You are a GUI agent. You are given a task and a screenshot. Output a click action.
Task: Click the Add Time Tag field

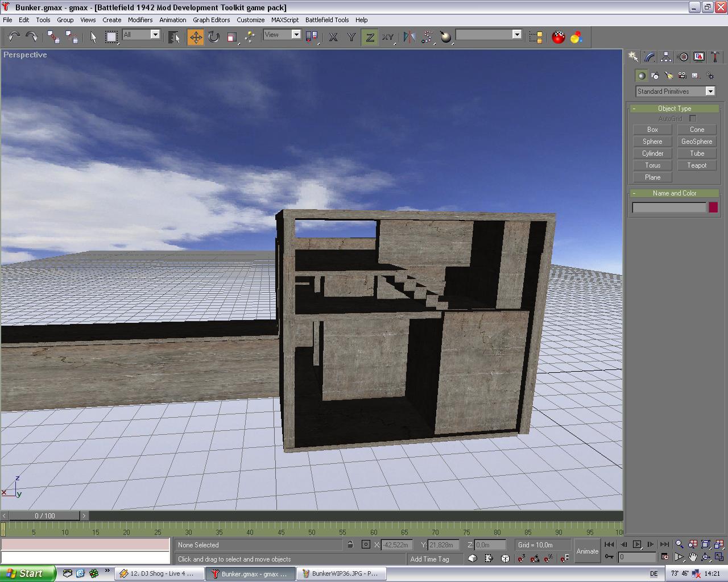coord(430,559)
